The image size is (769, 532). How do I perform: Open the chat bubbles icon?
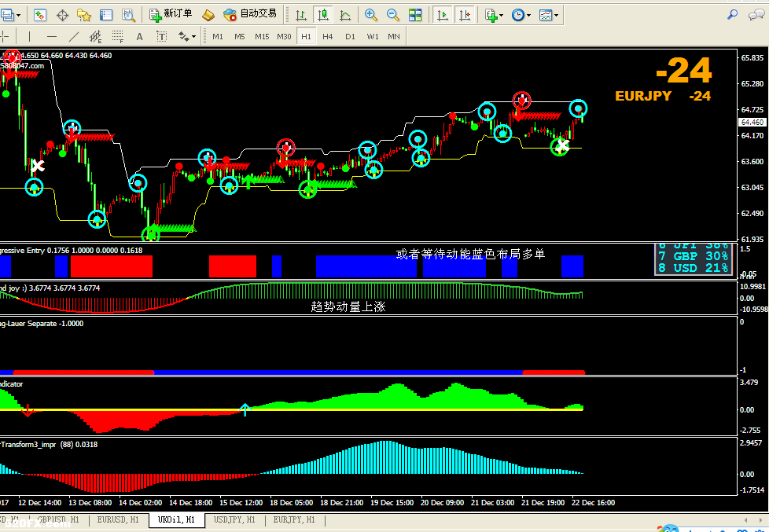(756, 15)
